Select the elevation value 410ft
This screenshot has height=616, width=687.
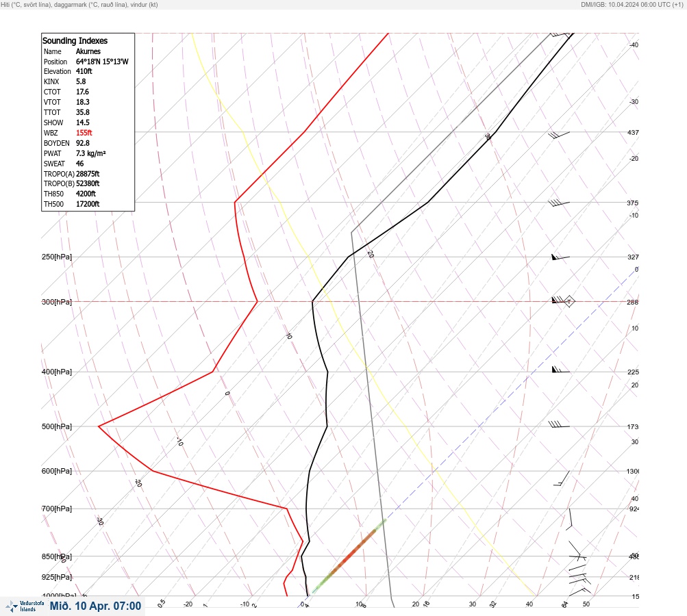click(84, 71)
